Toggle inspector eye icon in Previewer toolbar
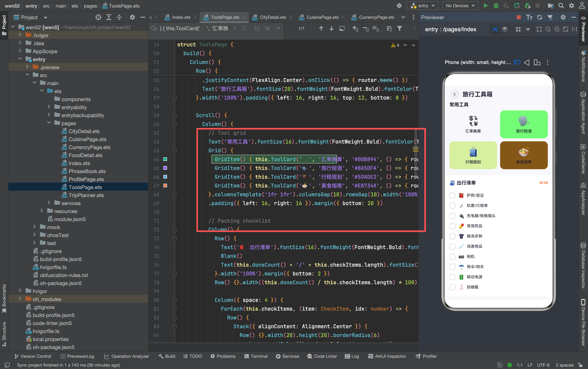The height and width of the screenshot is (369, 588). coord(495,29)
